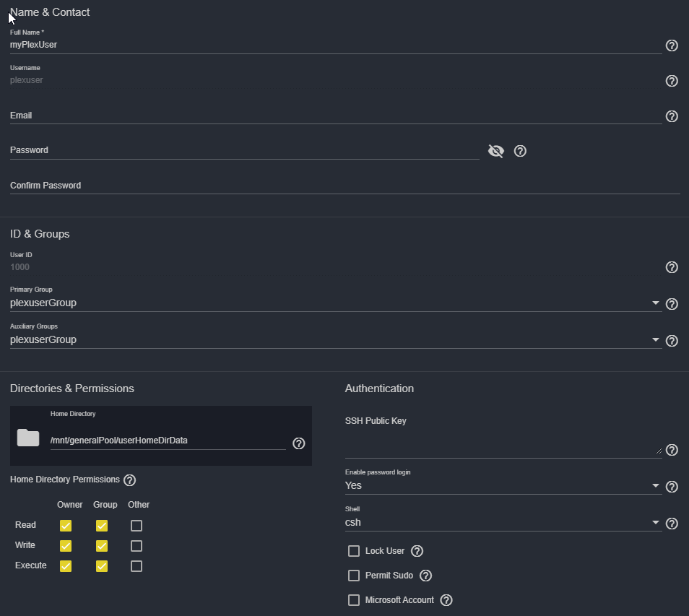
Task: Uncheck Group Write permission checkbox
Action: (102, 546)
